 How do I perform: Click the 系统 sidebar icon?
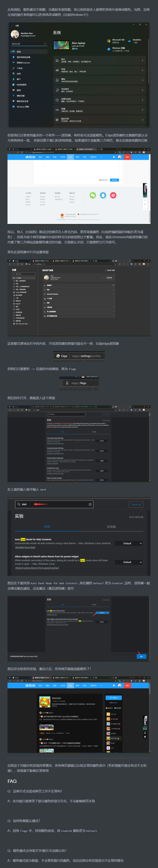pos(13,52)
